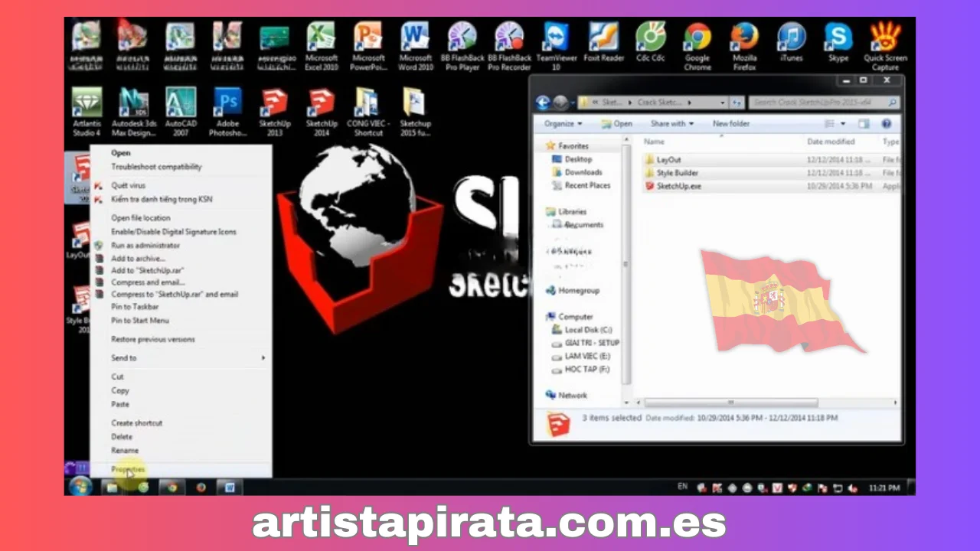Screen dimensions: 980x551
Task: Open TeamViewer 10 desktop icon
Action: tap(557, 46)
